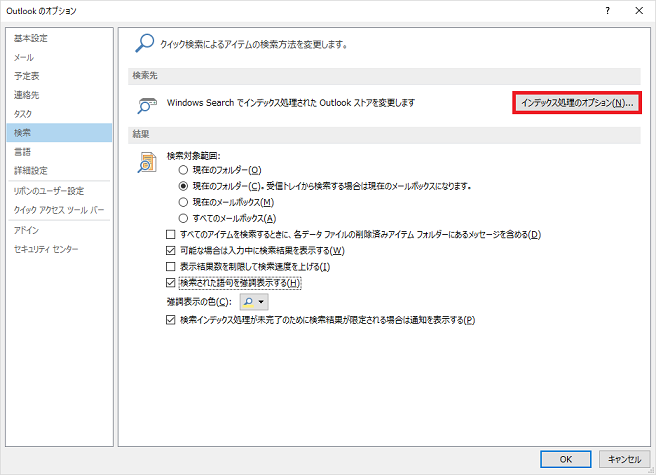Open アドイン category
656x475 pixels.
pos(59,230)
